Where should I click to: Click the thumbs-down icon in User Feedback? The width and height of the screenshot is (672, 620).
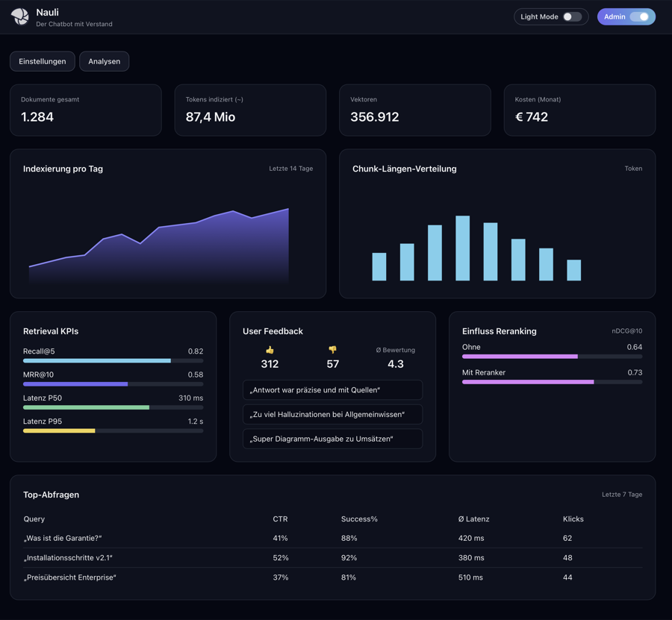[x=332, y=349]
